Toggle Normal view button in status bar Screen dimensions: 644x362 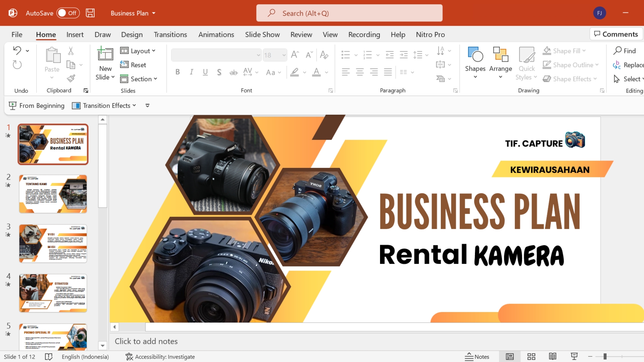(x=510, y=357)
